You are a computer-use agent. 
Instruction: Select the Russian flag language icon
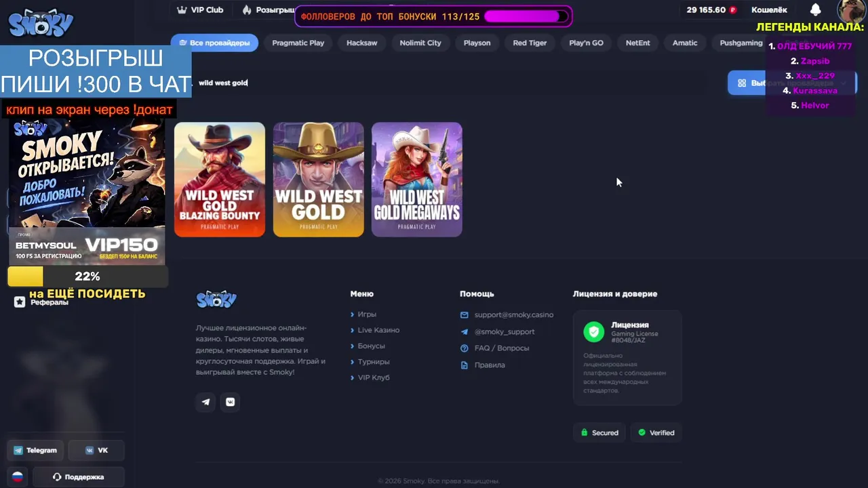tap(18, 477)
